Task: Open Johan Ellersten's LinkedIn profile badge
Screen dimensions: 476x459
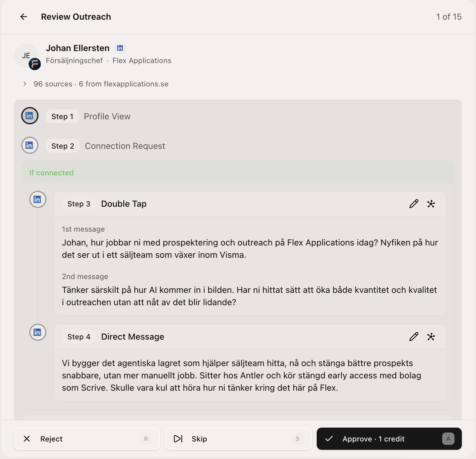Action: pyautogui.click(x=120, y=48)
